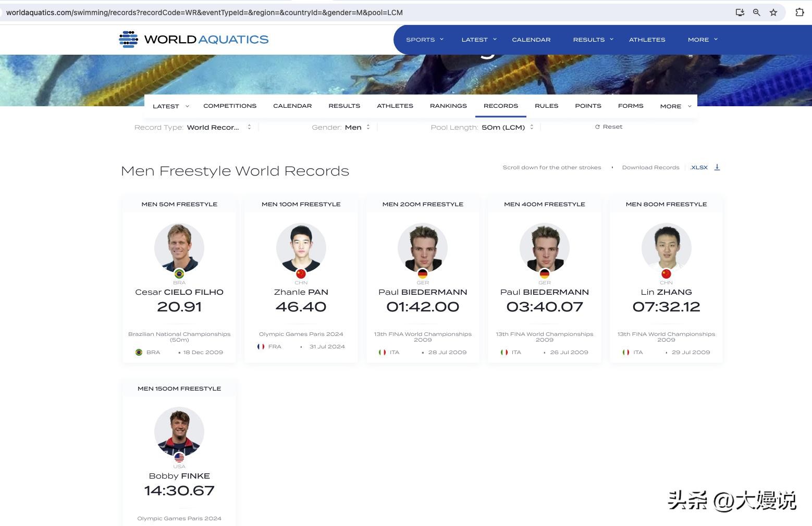Click the China flag under Zhanle Pan's photo

tap(301, 274)
